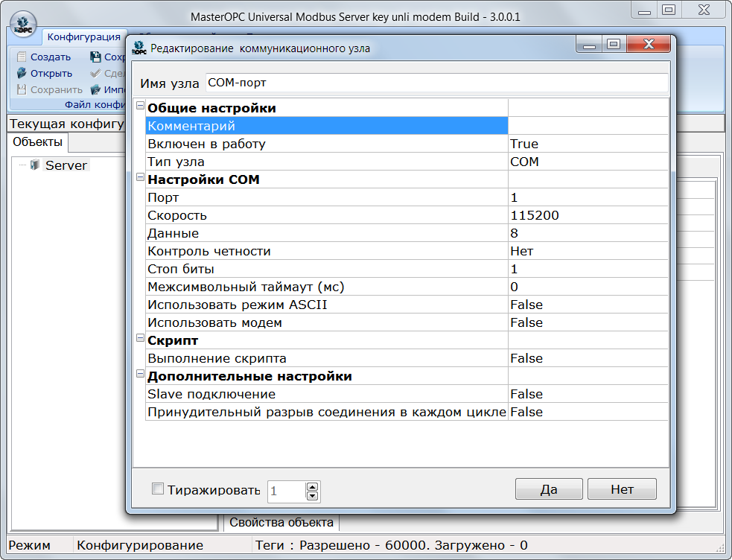The image size is (732, 560).
Task: Click the Импорт (Import) icon in ribbon
Action: [95, 89]
